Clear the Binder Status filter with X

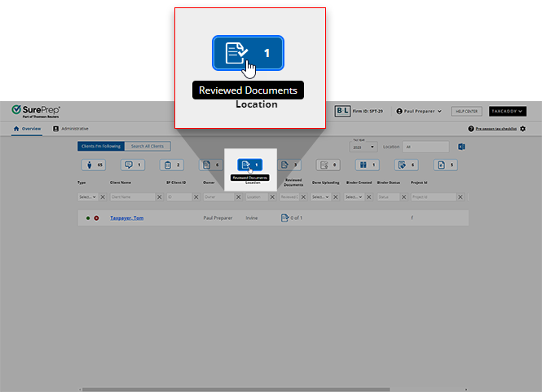pos(403,197)
